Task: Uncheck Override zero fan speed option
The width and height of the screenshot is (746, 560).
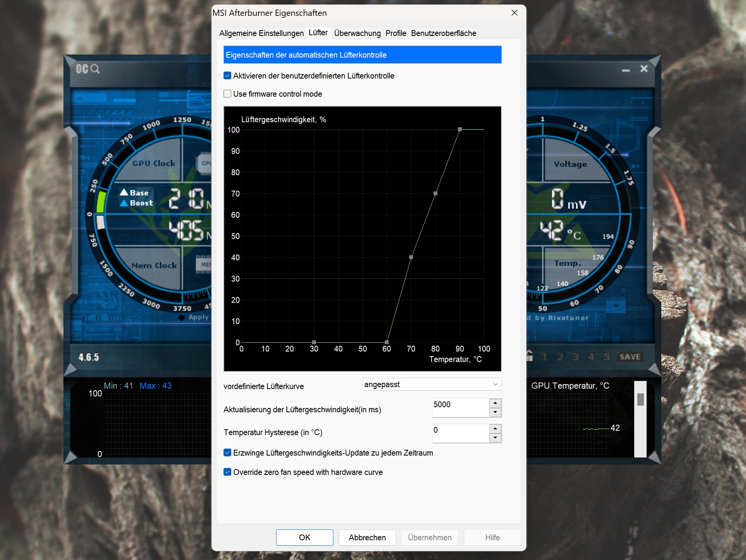Action: pyautogui.click(x=227, y=472)
